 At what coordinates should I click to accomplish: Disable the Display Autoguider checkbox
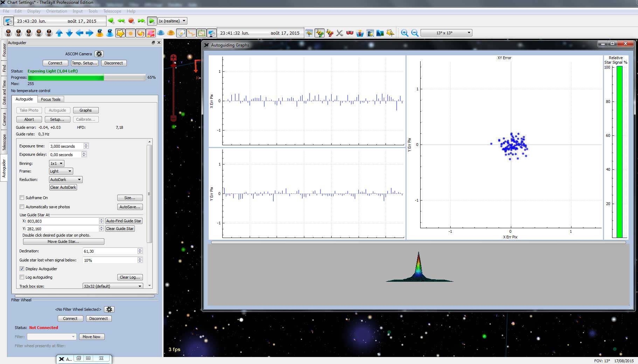[22, 268]
